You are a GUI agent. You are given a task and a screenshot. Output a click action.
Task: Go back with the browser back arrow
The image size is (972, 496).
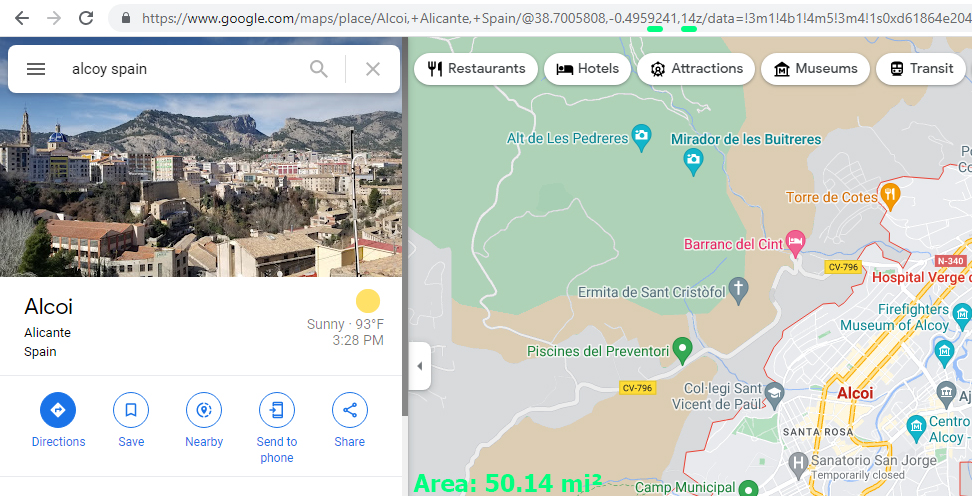pos(22,18)
